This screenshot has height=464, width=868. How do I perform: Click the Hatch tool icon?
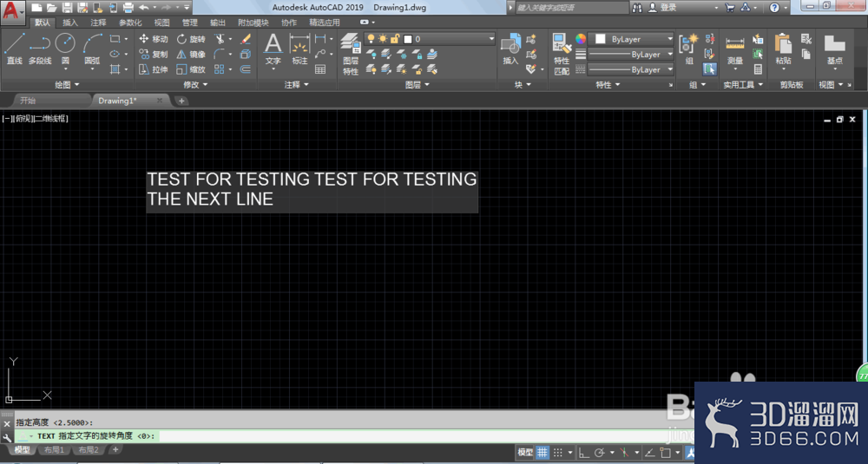(115, 69)
